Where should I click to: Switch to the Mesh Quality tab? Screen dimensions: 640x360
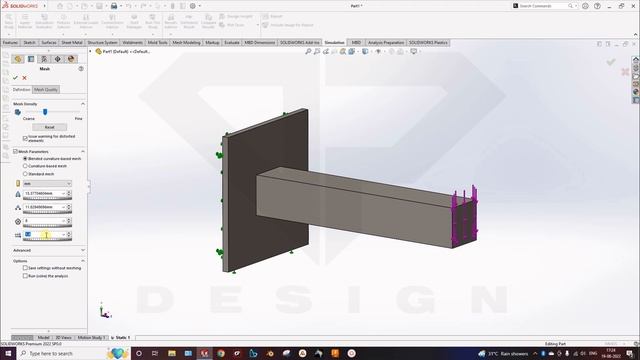click(46, 89)
